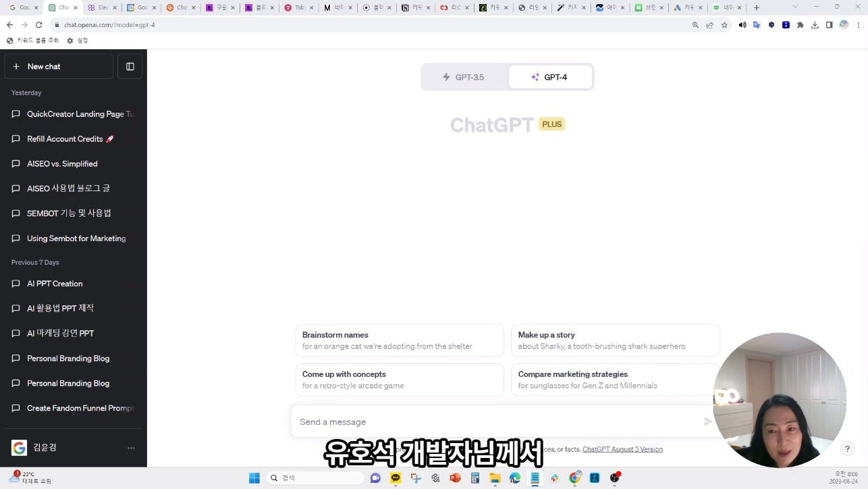Choose the Compare marketing strategies suggestion

click(x=616, y=380)
